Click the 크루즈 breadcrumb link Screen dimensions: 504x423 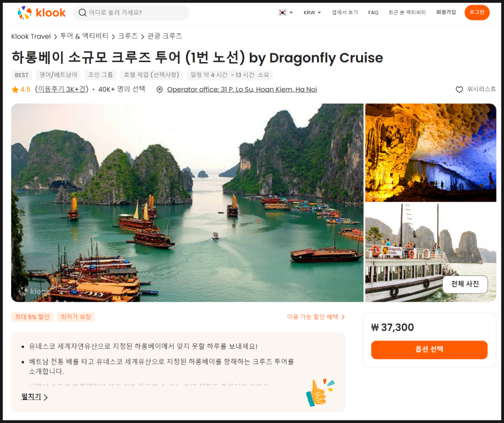click(x=128, y=36)
